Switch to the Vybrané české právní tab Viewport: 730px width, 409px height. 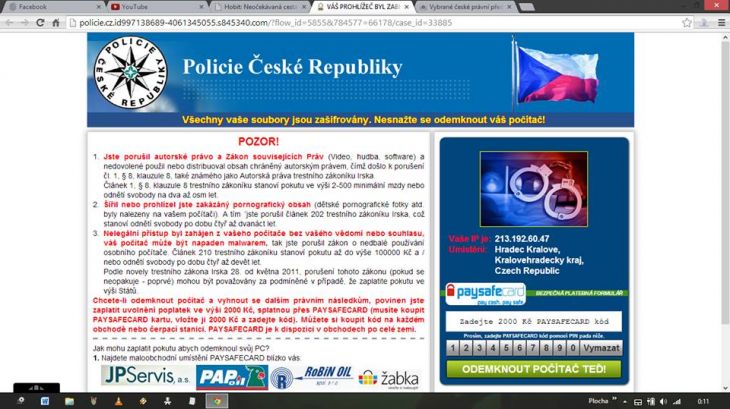[x=464, y=7]
